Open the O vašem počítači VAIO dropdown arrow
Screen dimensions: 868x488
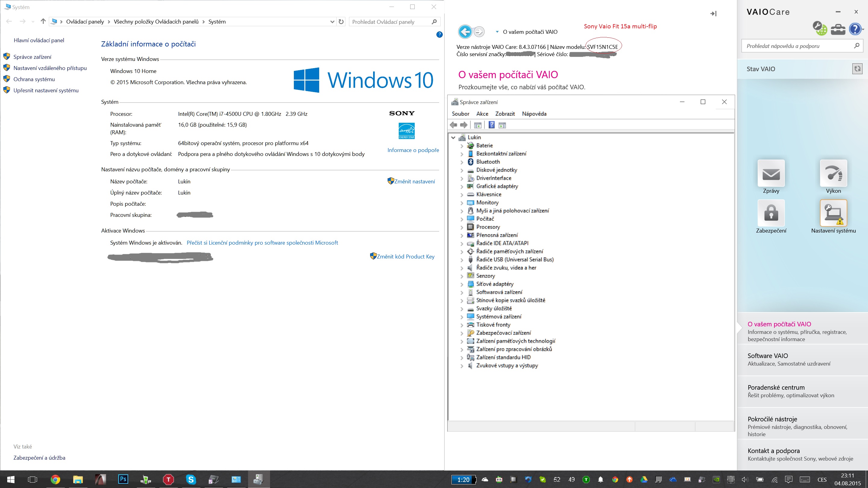pos(497,32)
